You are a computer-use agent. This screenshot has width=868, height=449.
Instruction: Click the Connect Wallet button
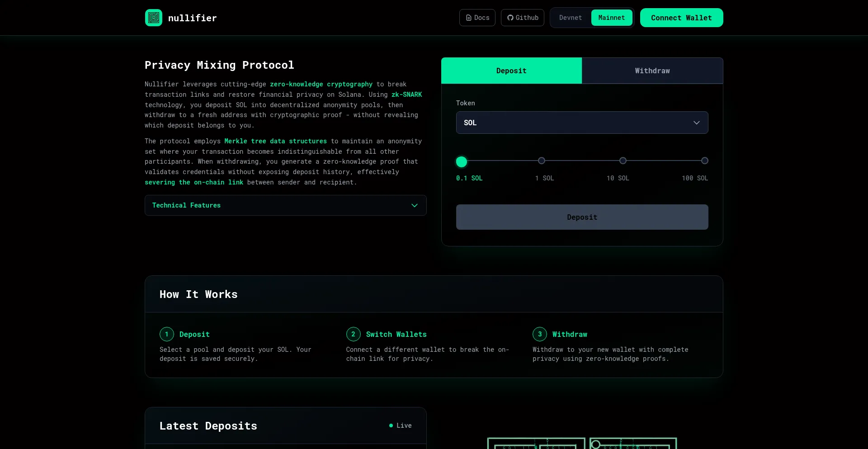point(681,18)
